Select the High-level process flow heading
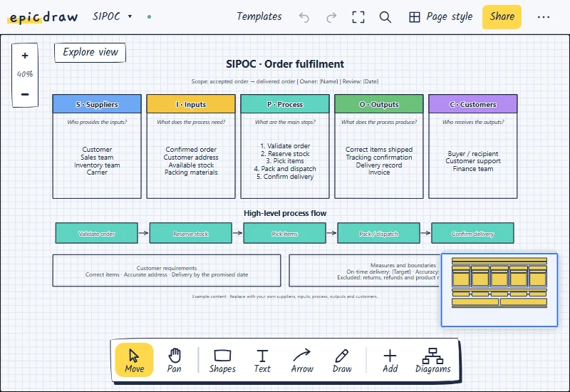Image resolution: width=570 pixels, height=392 pixels. (x=285, y=213)
